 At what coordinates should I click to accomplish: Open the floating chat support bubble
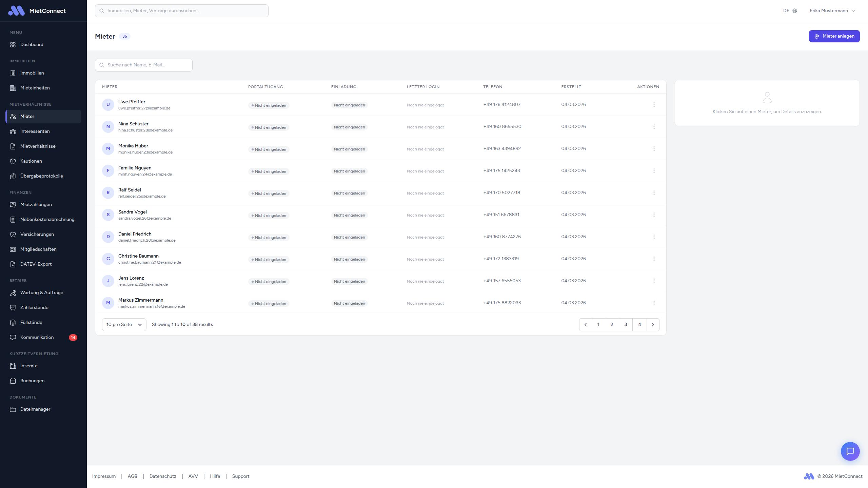[850, 451]
